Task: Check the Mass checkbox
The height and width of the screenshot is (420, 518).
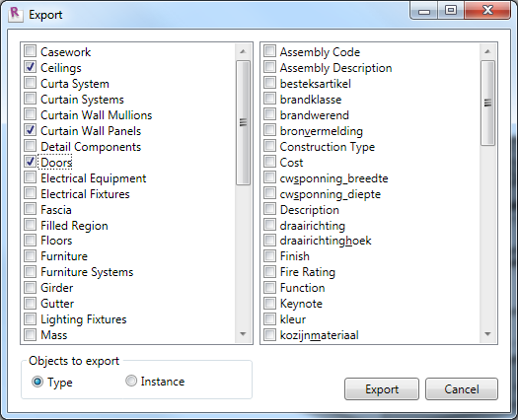Action: pos(30,334)
